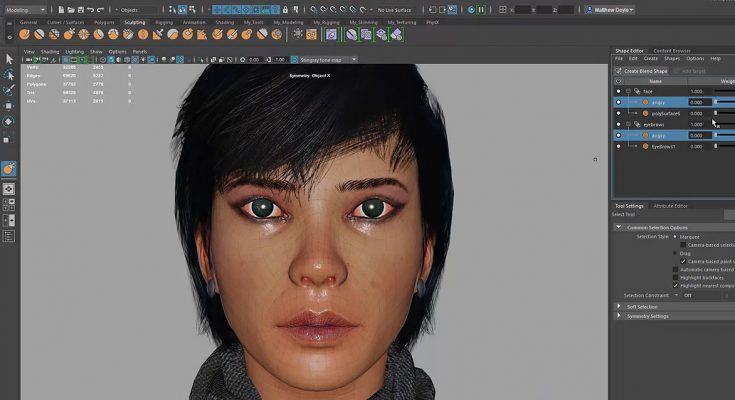
Task: Select the Spray sculpting tool
Action: (128, 34)
